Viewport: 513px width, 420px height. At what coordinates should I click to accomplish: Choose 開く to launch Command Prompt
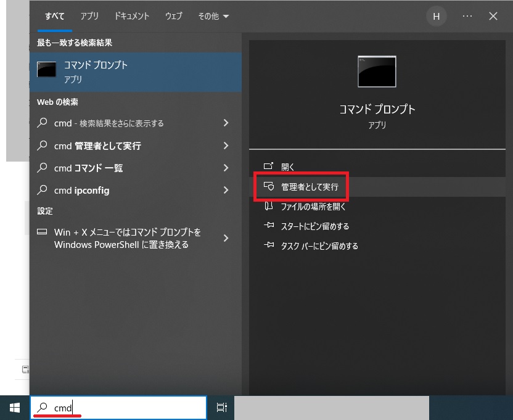pos(288,167)
